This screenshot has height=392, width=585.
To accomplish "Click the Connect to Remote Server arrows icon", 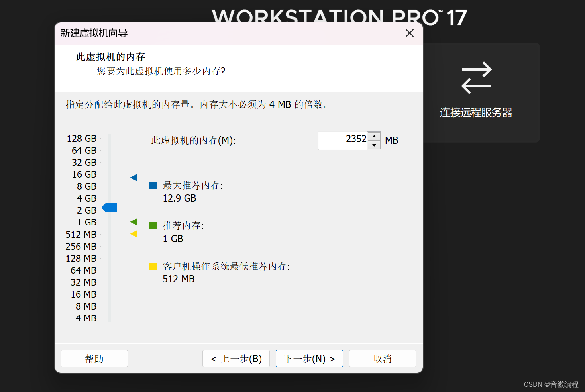I will 476,78.
